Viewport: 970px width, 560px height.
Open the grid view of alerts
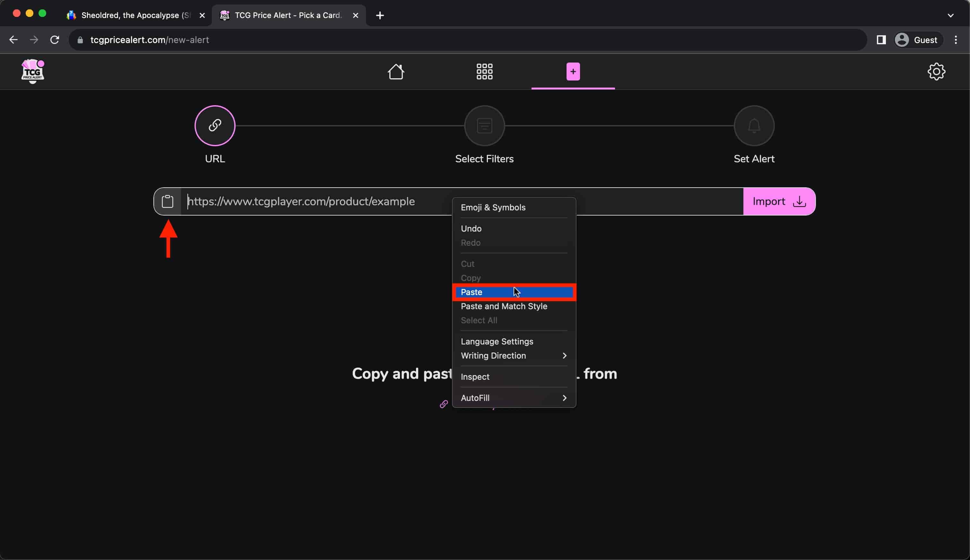point(484,72)
